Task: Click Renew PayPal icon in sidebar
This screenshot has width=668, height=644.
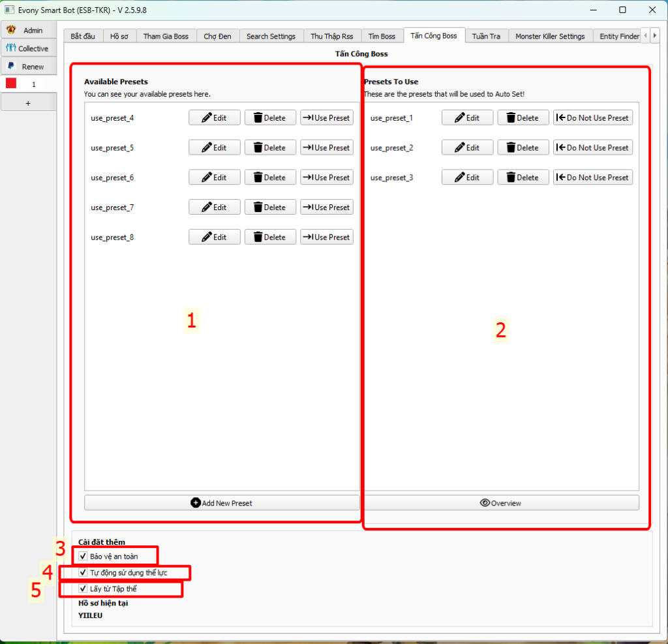Action: (x=11, y=66)
